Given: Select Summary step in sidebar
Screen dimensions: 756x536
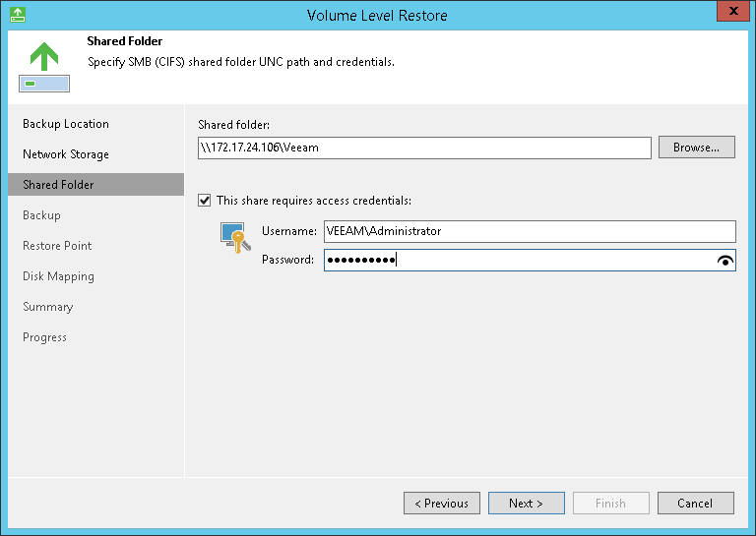Looking at the screenshot, I should click(48, 307).
